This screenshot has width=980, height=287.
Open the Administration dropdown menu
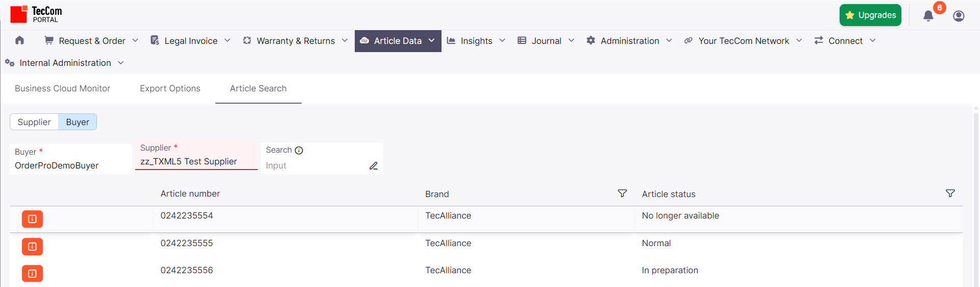629,41
